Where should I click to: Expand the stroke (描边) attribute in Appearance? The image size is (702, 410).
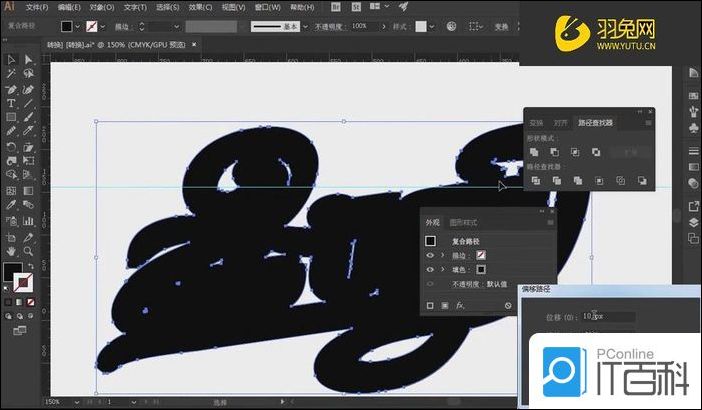[442, 255]
